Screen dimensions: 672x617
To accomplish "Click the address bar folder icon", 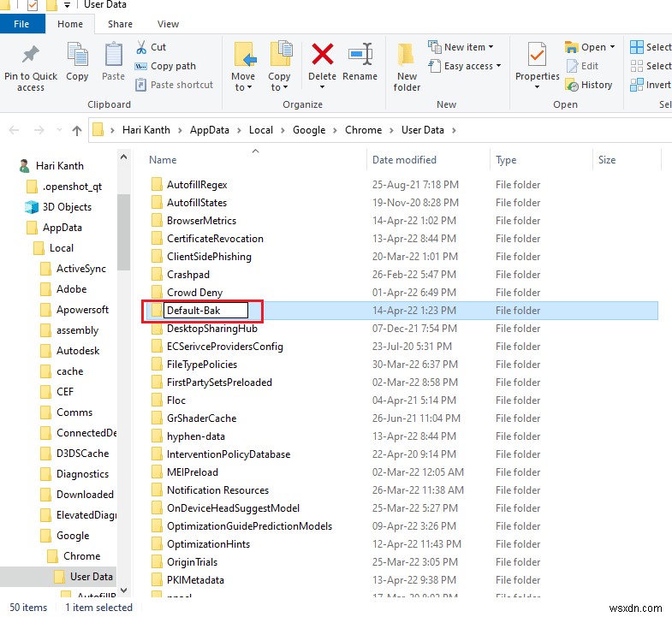I will (x=98, y=129).
